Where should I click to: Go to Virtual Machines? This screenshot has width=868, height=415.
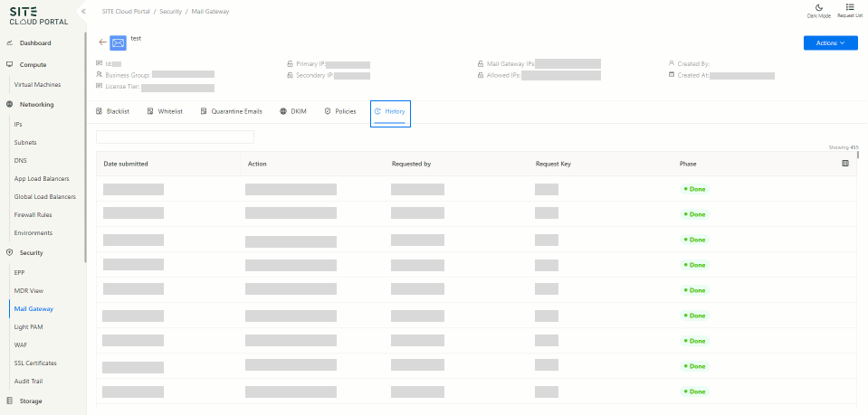coord(37,85)
